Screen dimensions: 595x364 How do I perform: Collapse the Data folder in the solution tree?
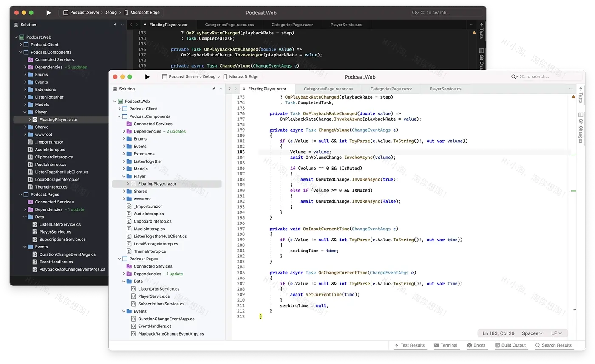point(123,281)
